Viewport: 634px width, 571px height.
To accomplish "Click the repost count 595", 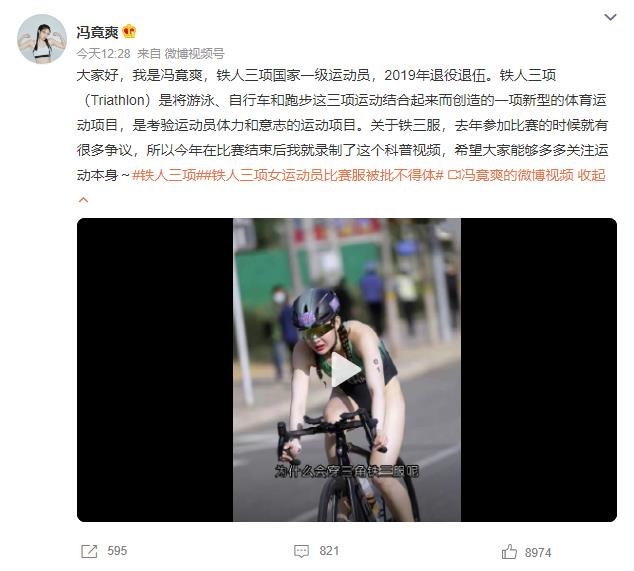I will click(x=117, y=551).
